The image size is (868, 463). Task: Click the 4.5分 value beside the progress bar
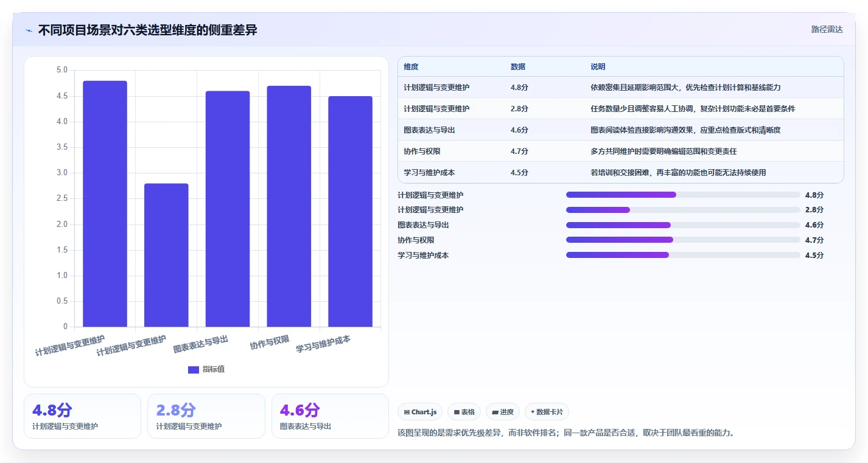[814, 256]
